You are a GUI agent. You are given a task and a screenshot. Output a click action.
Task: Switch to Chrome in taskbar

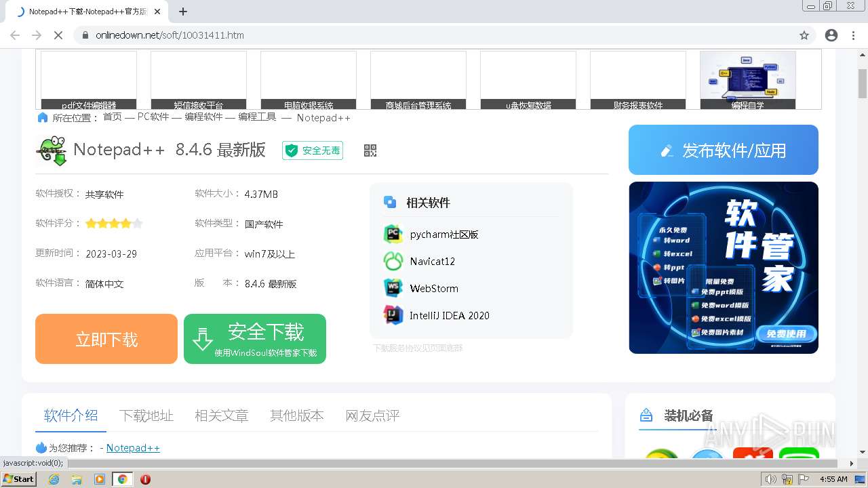pos(122,479)
